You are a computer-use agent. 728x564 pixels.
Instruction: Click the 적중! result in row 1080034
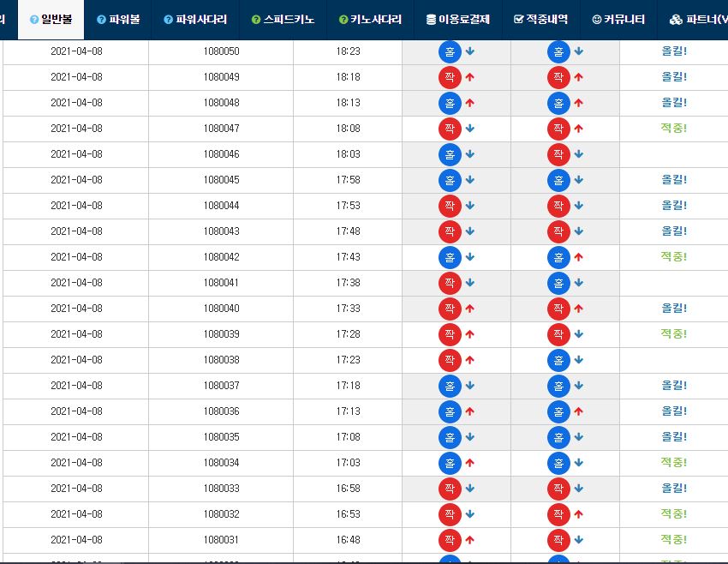click(x=674, y=463)
